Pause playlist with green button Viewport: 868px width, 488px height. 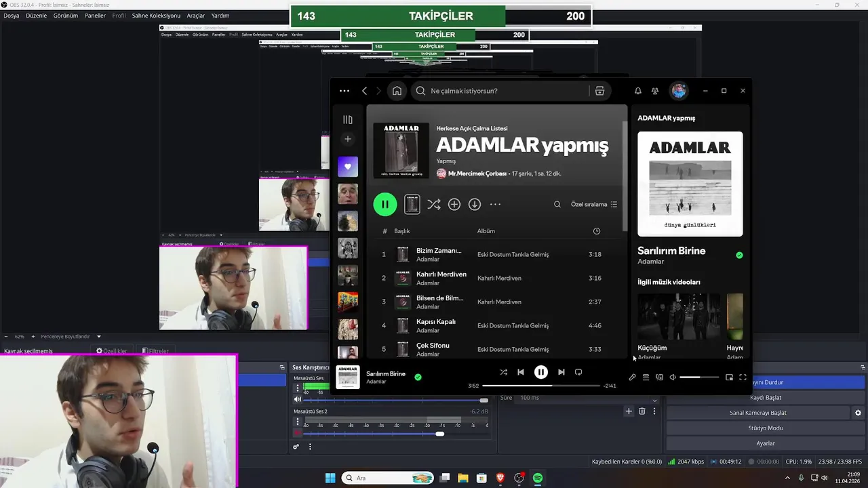pos(385,204)
